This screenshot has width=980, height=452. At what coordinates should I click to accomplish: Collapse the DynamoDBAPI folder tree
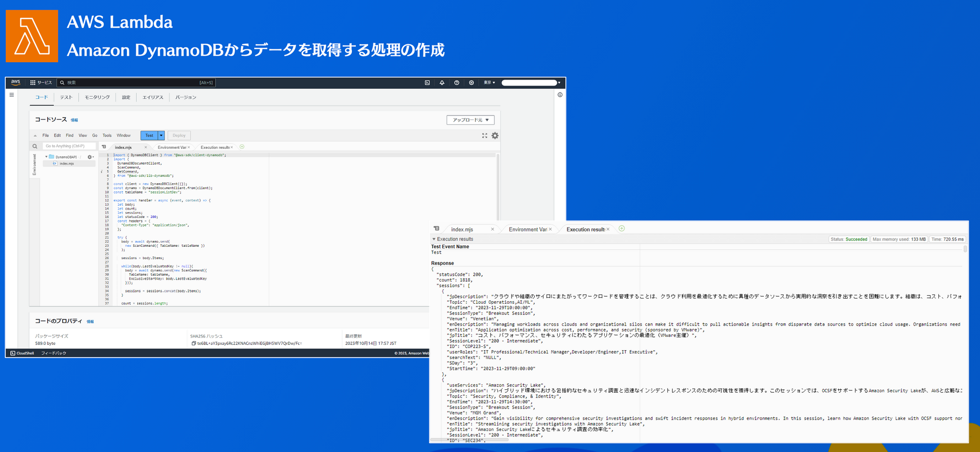tap(47, 157)
